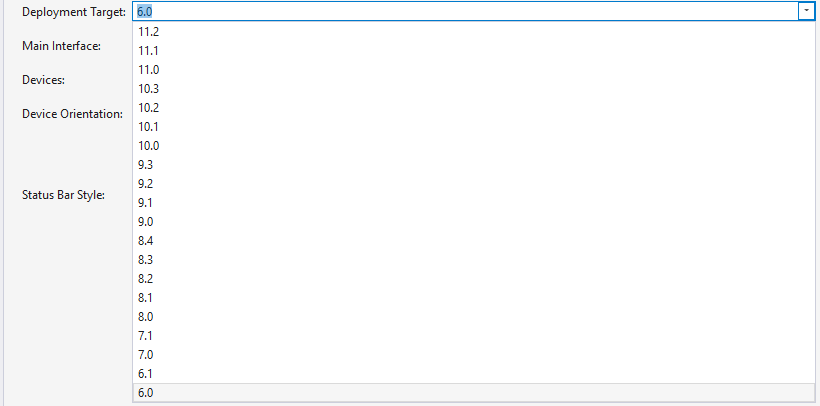Choose 11.0 deployment target
This screenshot has height=406, width=820.
tap(149, 70)
